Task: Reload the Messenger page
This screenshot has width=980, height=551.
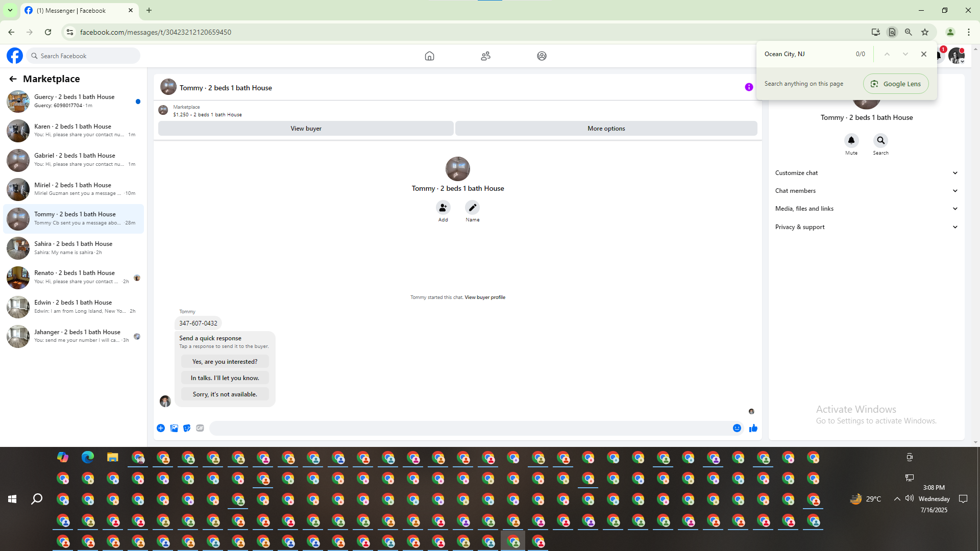Action: pos(48,32)
